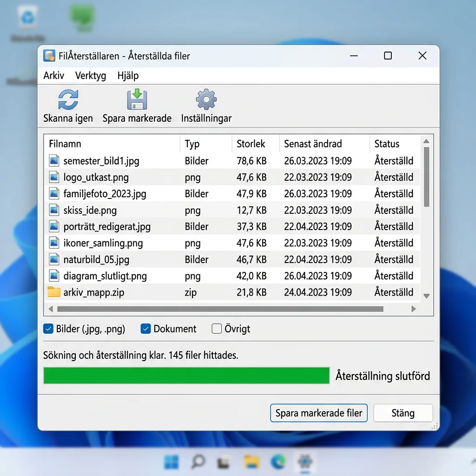The image size is (476, 476).
Task: Click the vertical scrollbar thumb of file list
Action: click(x=427, y=177)
